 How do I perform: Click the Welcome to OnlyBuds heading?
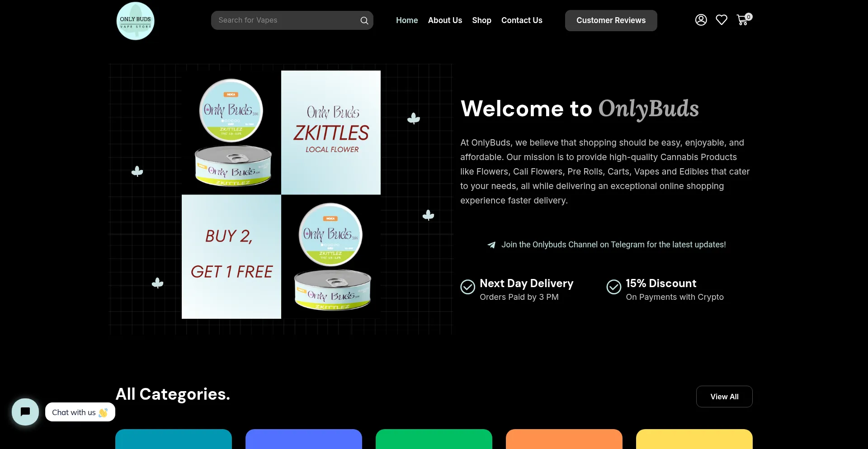pos(580,109)
